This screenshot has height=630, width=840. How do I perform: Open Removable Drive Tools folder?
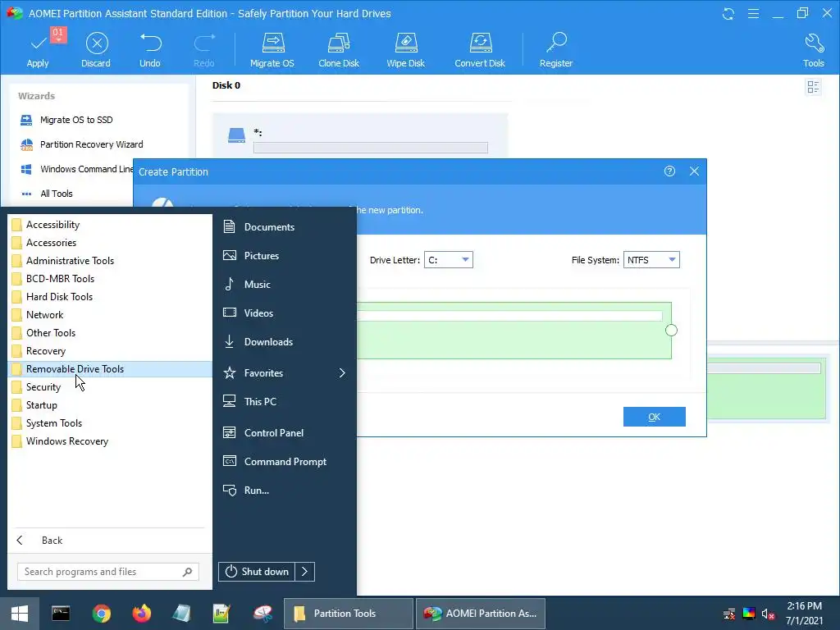110,369
